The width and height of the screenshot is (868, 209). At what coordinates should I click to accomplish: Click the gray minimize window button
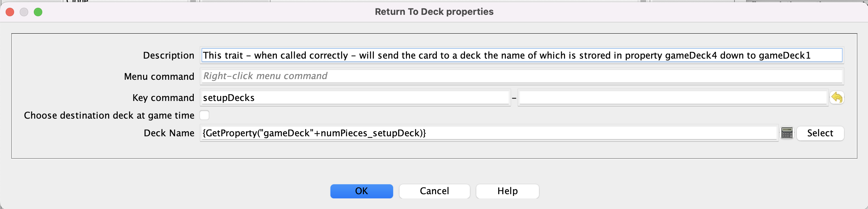tap(24, 12)
